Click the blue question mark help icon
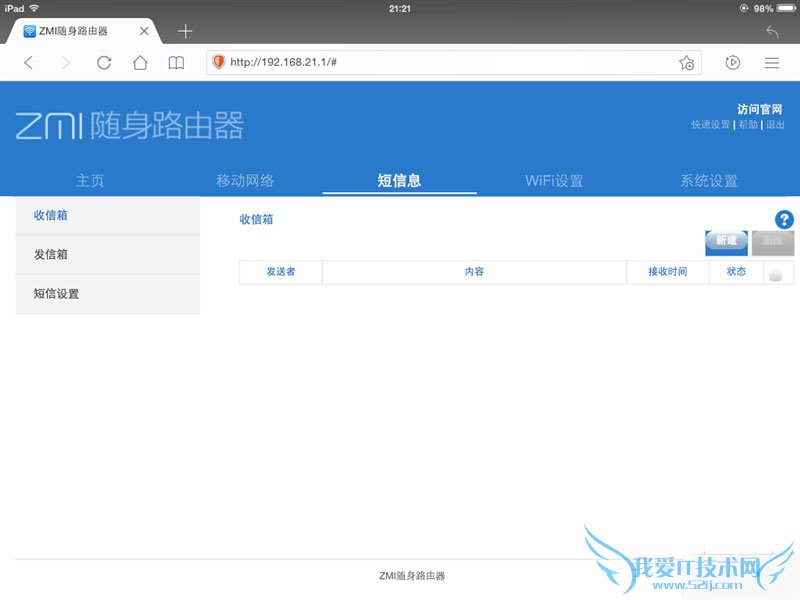 click(784, 219)
